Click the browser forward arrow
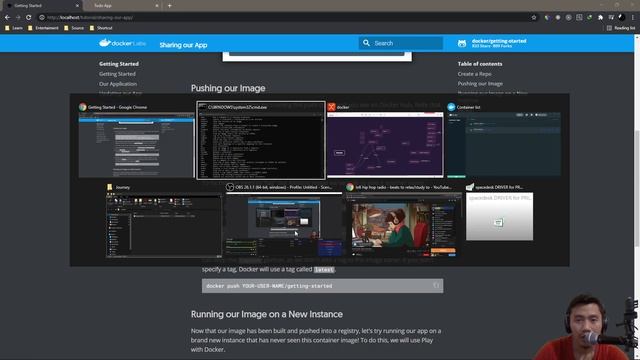This screenshot has width=640, height=360. (x=18, y=18)
